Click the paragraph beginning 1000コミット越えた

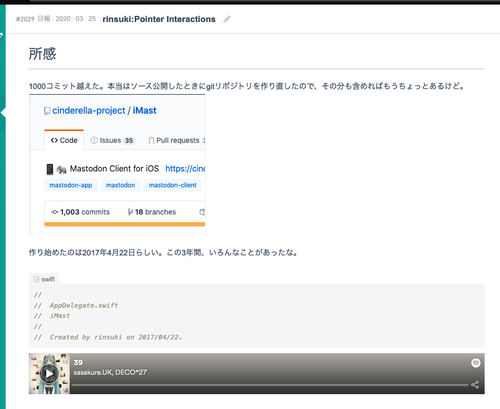coord(247,86)
